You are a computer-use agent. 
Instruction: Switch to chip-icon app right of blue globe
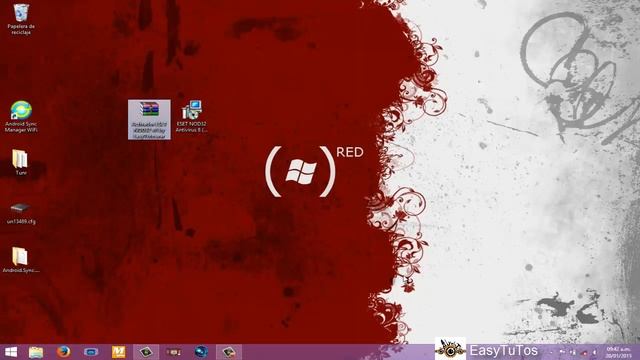click(229, 352)
